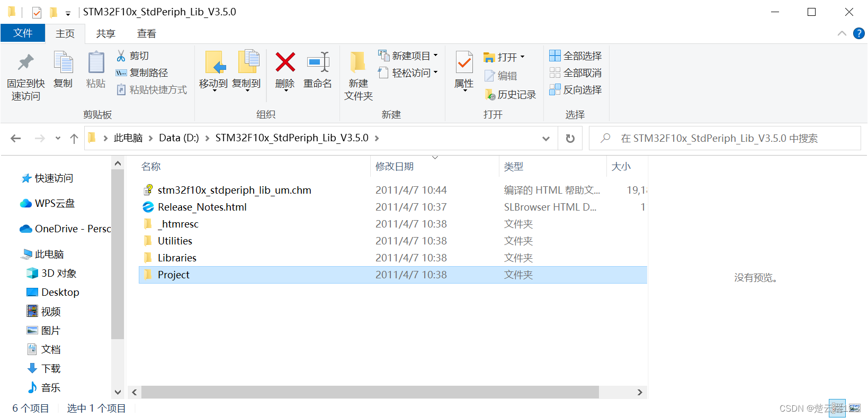Select WPS云盘 in the navigation pane
The image size is (868, 418).
click(x=55, y=203)
